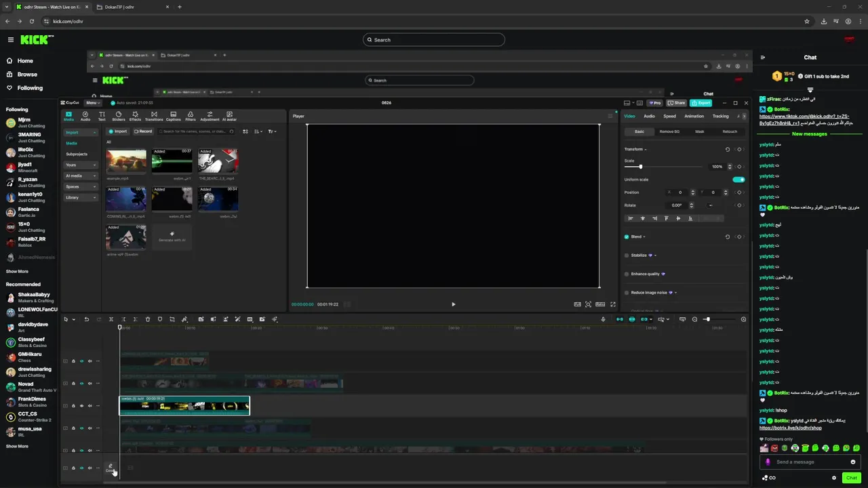Open the Text tool panel

point(102,116)
